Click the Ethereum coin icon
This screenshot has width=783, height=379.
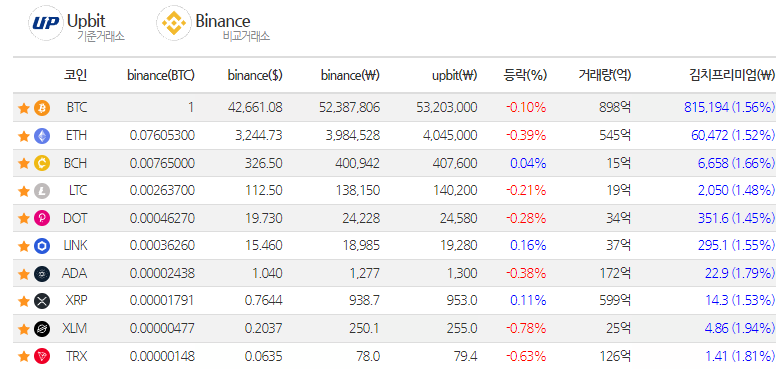pos(42,136)
